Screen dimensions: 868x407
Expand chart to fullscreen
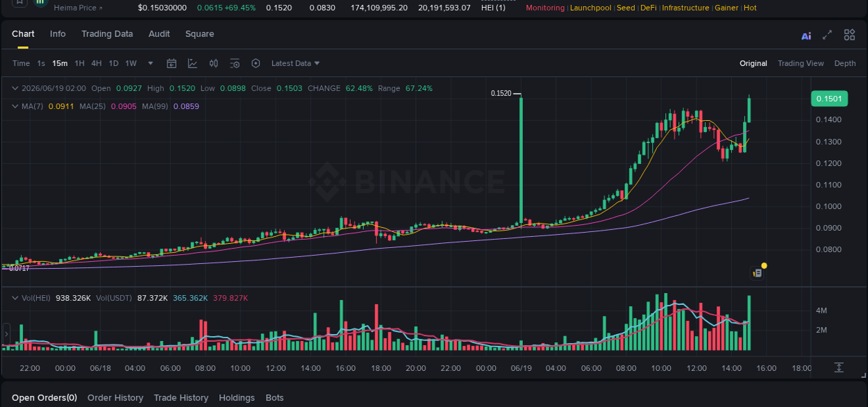click(827, 35)
